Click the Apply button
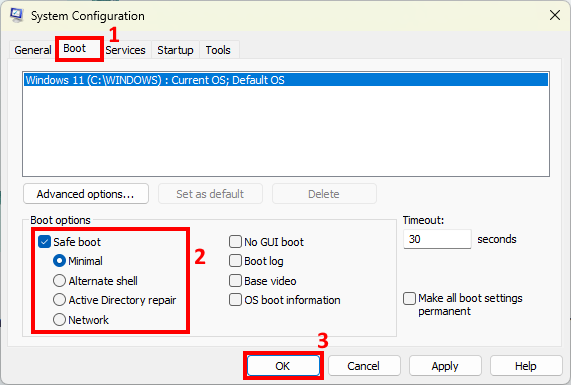 [445, 366]
